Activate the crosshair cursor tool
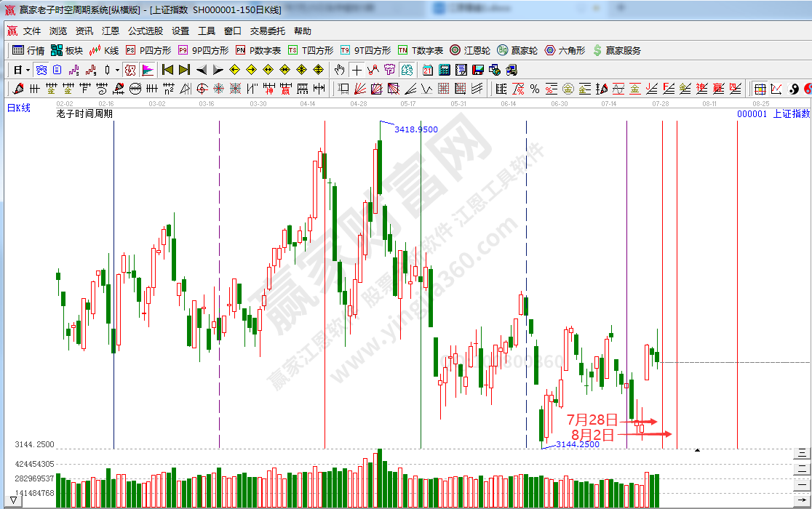This screenshot has height=509, width=812. [x=357, y=70]
